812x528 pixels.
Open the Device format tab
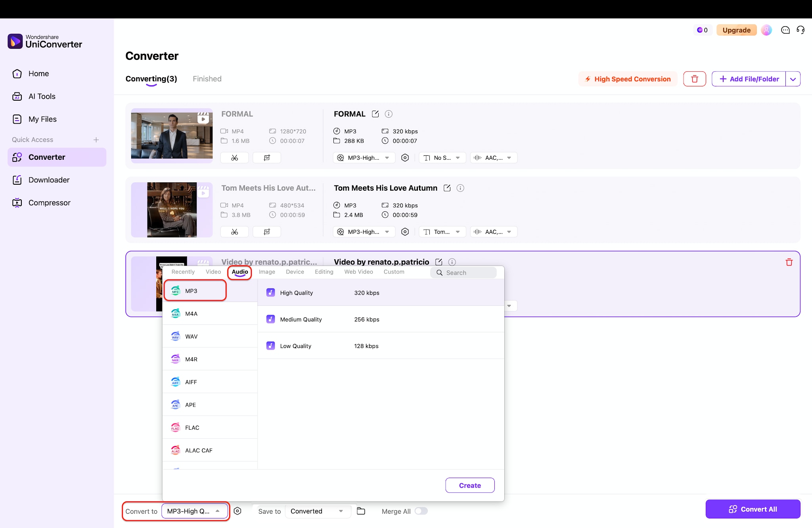(x=295, y=272)
